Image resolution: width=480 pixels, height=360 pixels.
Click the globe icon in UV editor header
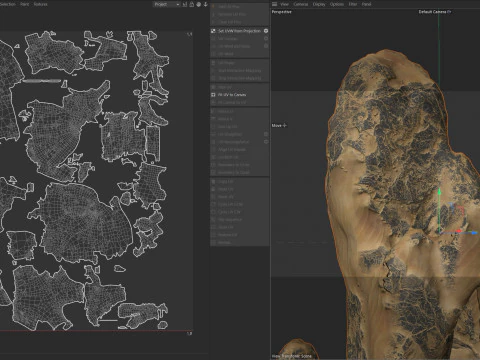199,4
